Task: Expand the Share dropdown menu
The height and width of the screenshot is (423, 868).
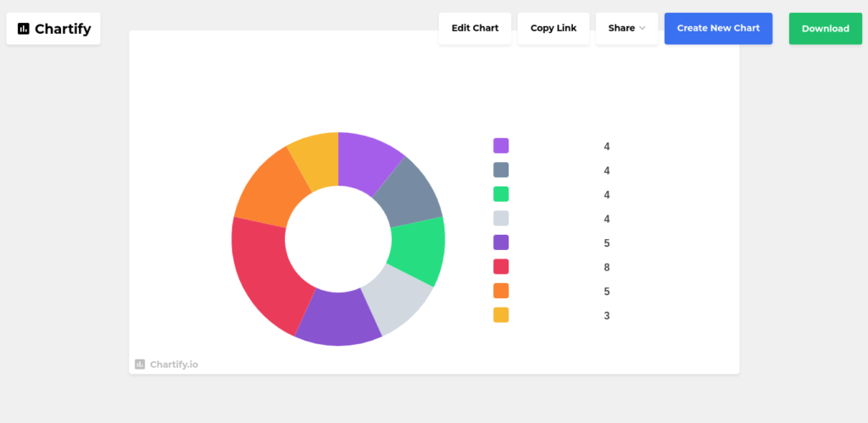Action: pos(626,28)
